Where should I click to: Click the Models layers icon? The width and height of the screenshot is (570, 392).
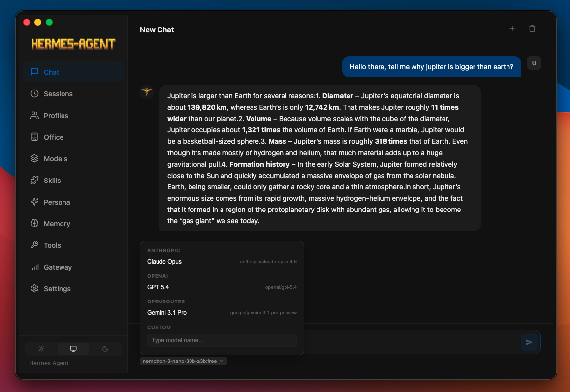click(x=34, y=159)
